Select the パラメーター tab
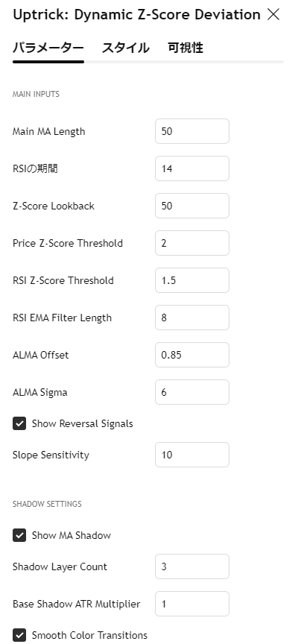Viewport: 295px width, 644px height. pyautogui.click(x=48, y=48)
